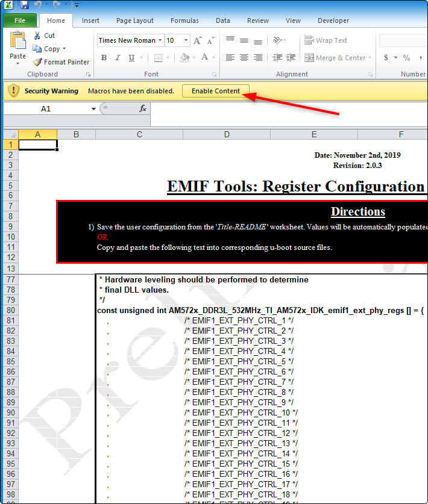This screenshot has height=504, width=428.
Task: Click the Font Color A icon
Action: point(204,58)
